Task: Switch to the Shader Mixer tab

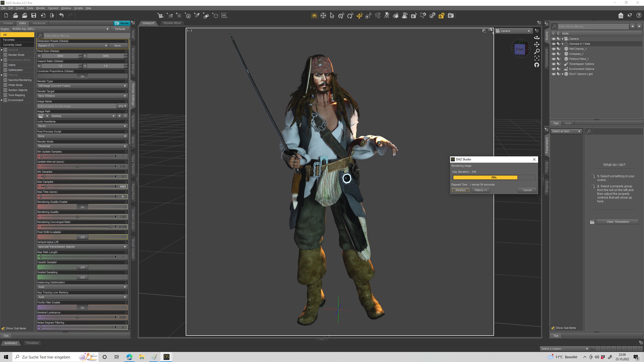Action: tap(172, 23)
